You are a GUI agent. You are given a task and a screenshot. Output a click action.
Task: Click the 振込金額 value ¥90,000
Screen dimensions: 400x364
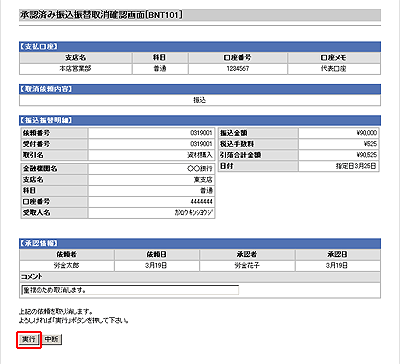click(339, 133)
